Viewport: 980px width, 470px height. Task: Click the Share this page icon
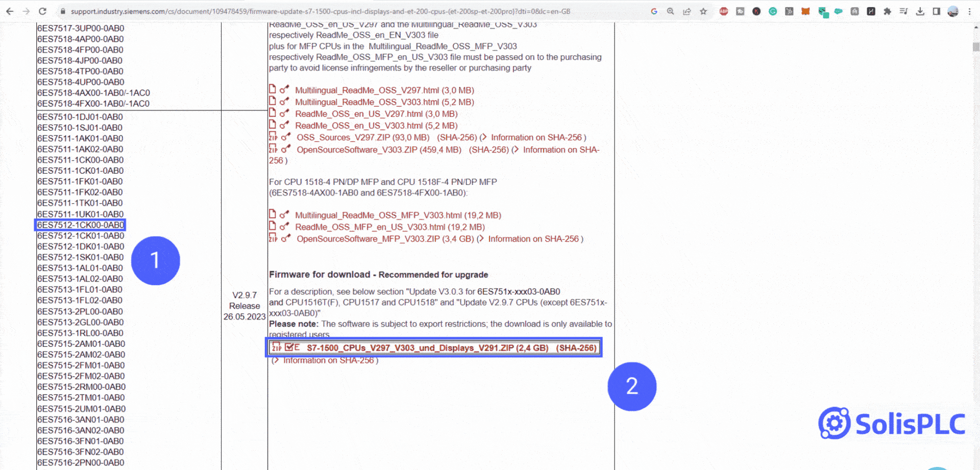tap(687, 11)
